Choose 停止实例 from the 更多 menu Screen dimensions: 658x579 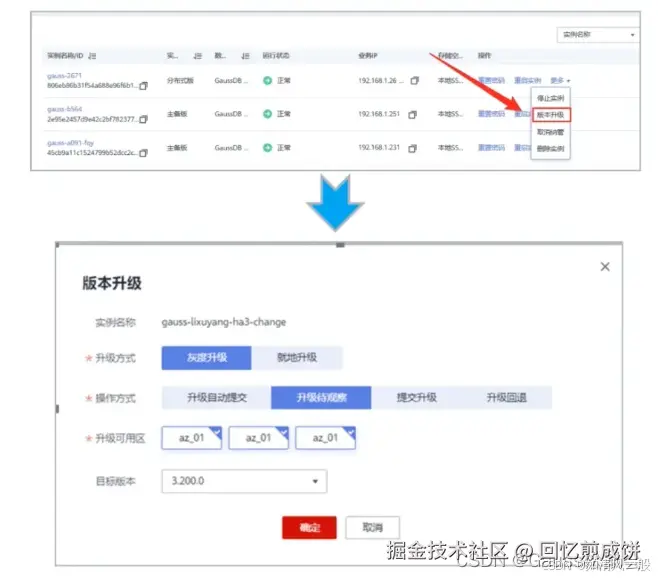551,98
